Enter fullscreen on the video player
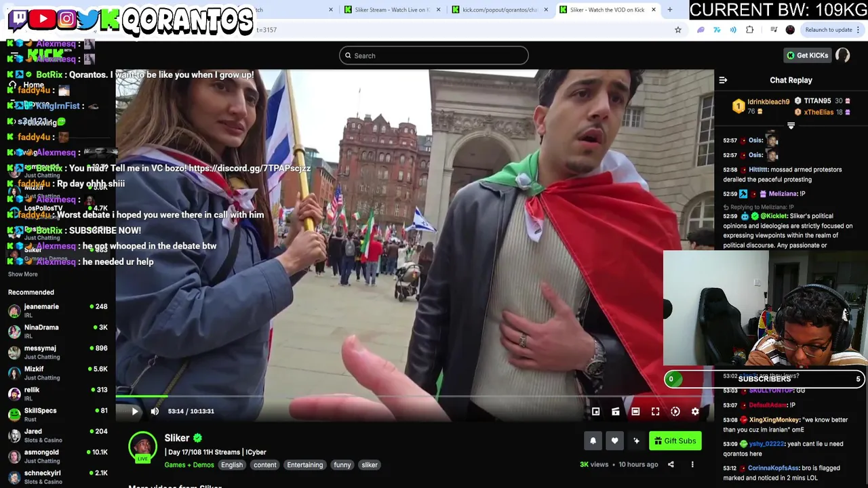This screenshot has height=488, width=868. [x=655, y=411]
